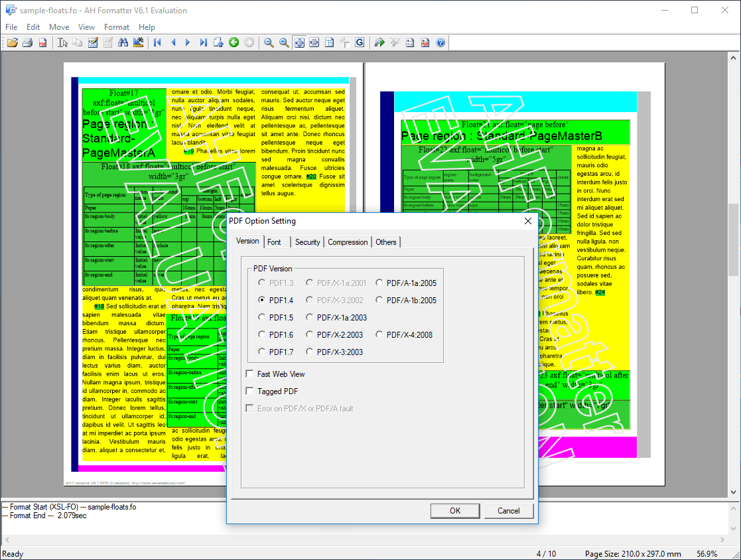The height and width of the screenshot is (560, 741).
Task: Switch to the Font tab
Action: 274,242
